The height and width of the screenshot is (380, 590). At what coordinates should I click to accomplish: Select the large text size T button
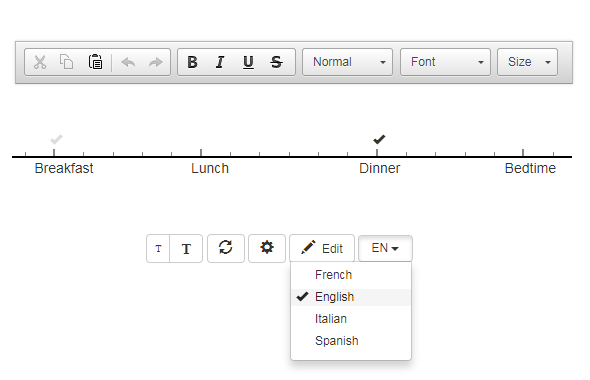coord(186,248)
